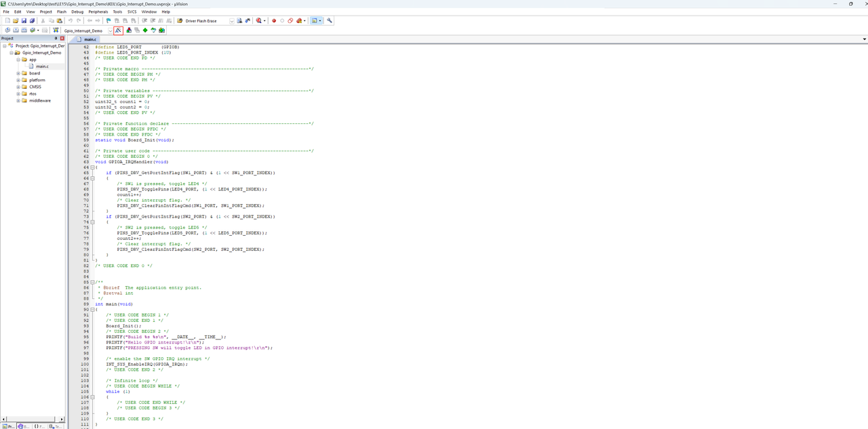Screen dimensions: 868x429
Task: Collapse comment fold at line 85
Action: (93, 282)
